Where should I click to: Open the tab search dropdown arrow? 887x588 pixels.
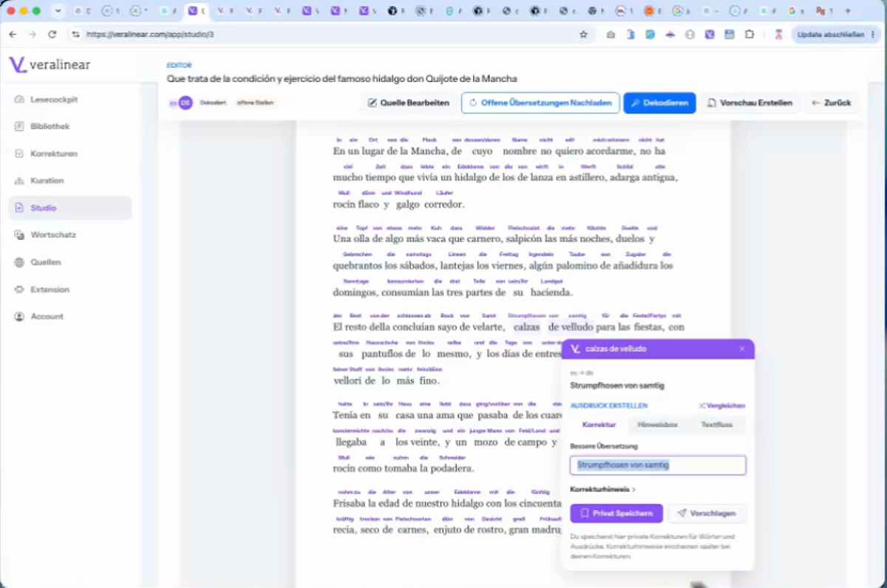(x=58, y=11)
